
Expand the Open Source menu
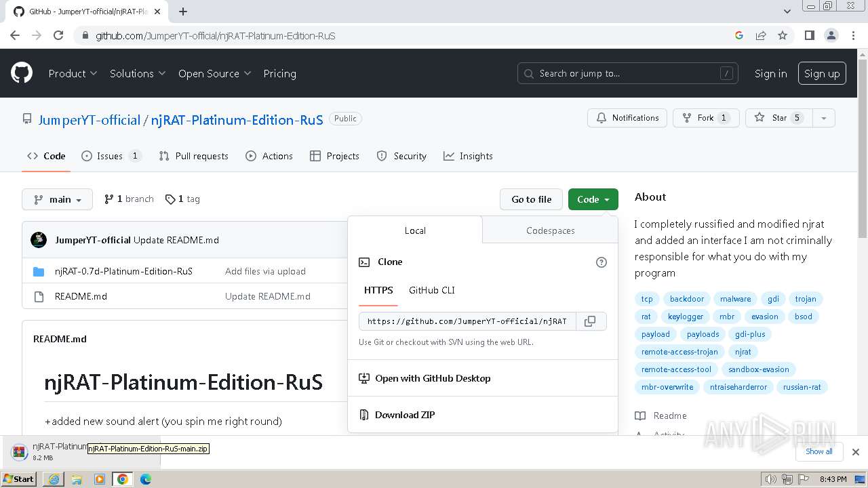pyautogui.click(x=215, y=73)
